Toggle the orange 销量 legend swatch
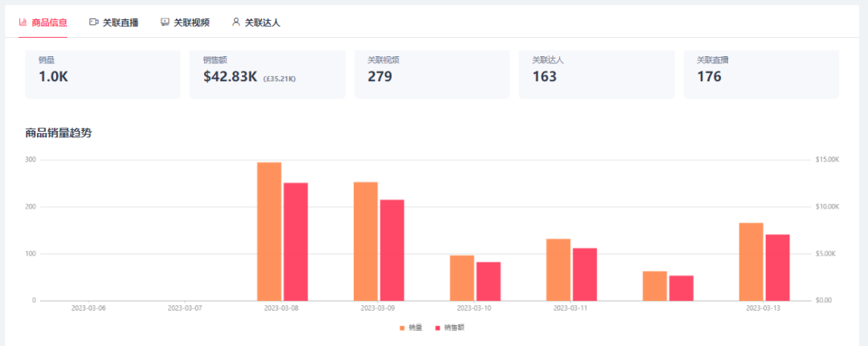This screenshot has width=868, height=346. 402,328
